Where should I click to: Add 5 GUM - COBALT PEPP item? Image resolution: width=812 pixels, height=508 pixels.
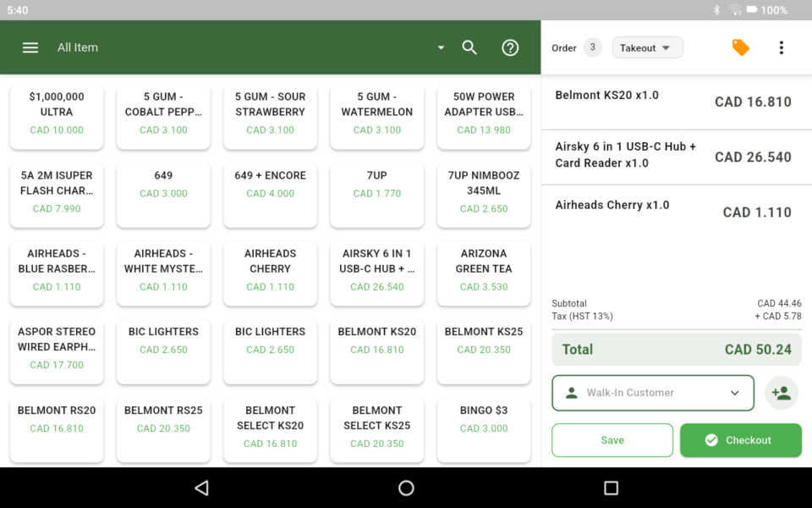click(x=163, y=117)
